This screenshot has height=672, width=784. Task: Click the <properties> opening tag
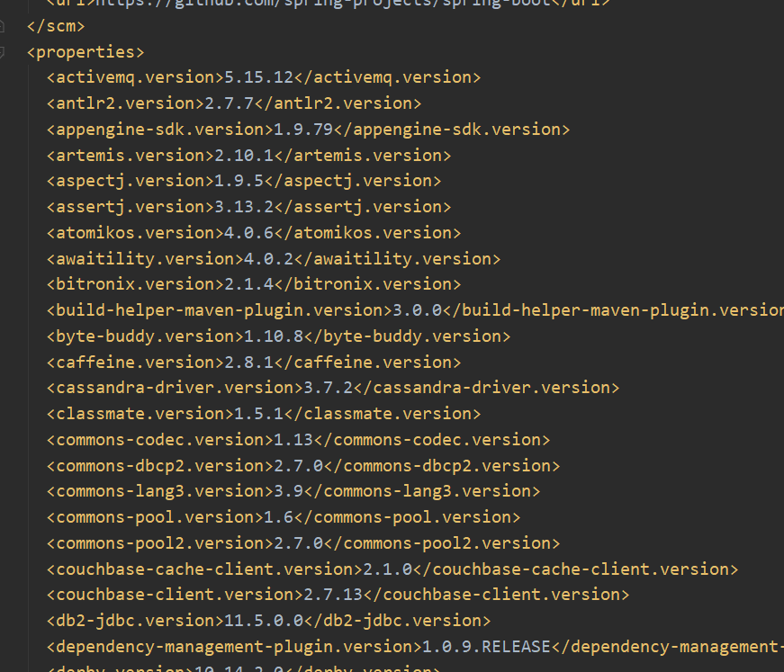pos(85,52)
